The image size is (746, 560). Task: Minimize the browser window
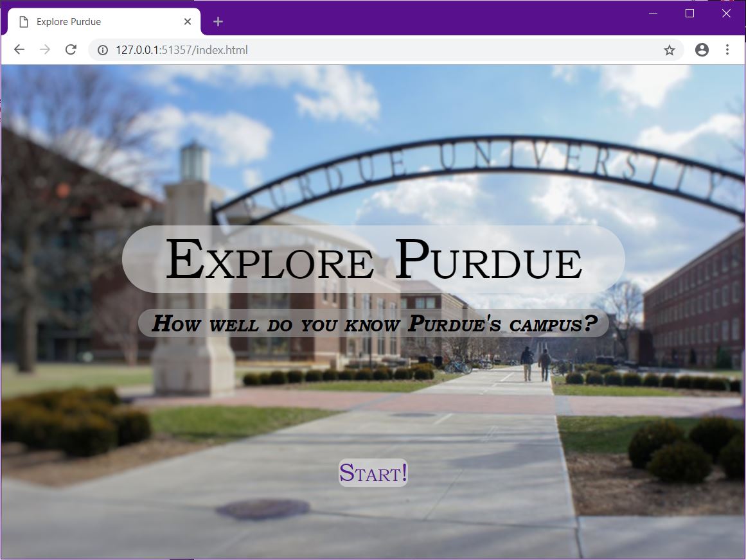pos(653,13)
